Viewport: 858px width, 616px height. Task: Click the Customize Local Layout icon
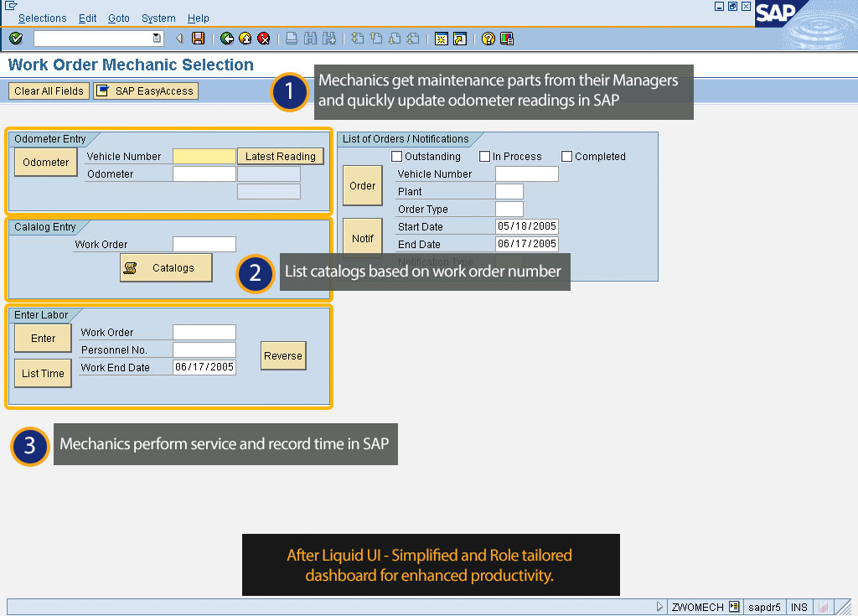pyautogui.click(x=507, y=39)
